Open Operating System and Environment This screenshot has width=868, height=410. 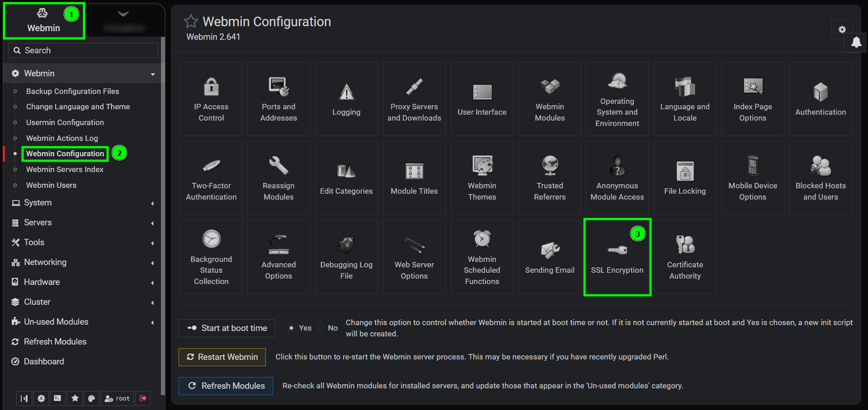(617, 99)
